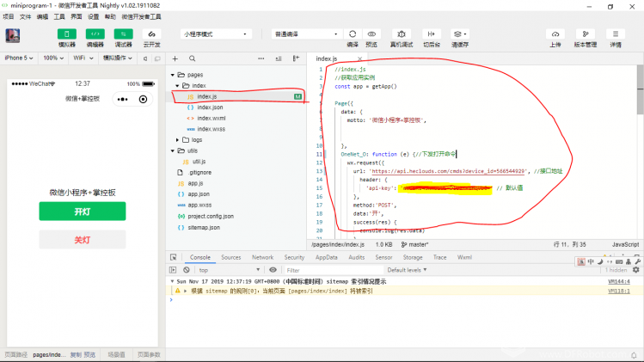Viewport: 644px width, 362px height.
Task: Open the 100% zoom dropdown
Action: pos(53,58)
